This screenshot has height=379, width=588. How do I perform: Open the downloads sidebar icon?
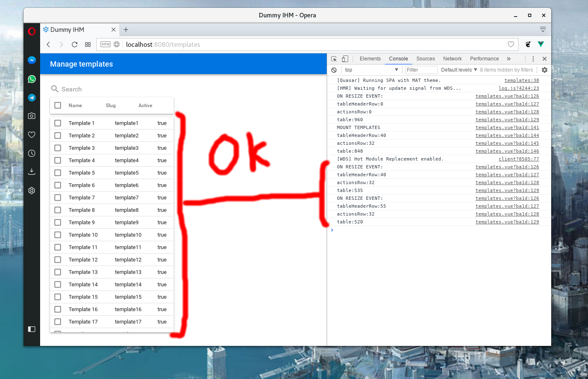[x=32, y=171]
